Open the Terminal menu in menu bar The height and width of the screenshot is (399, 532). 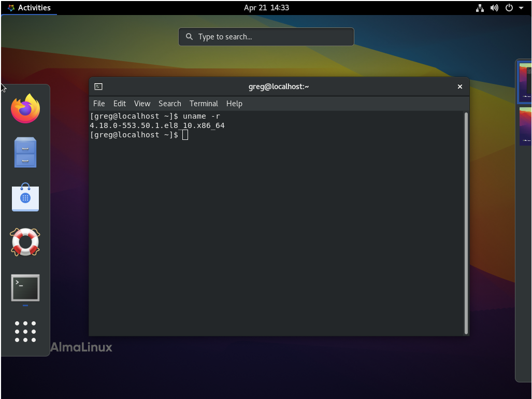(204, 104)
